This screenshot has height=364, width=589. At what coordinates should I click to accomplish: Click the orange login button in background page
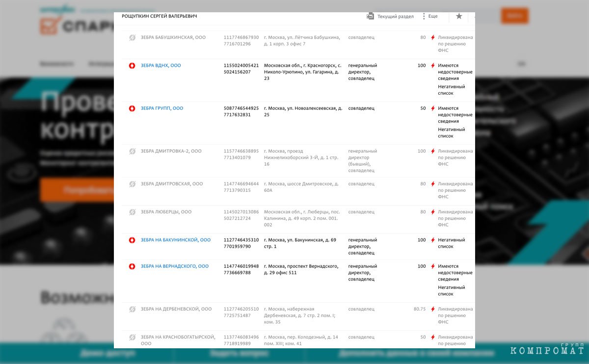click(x=514, y=16)
